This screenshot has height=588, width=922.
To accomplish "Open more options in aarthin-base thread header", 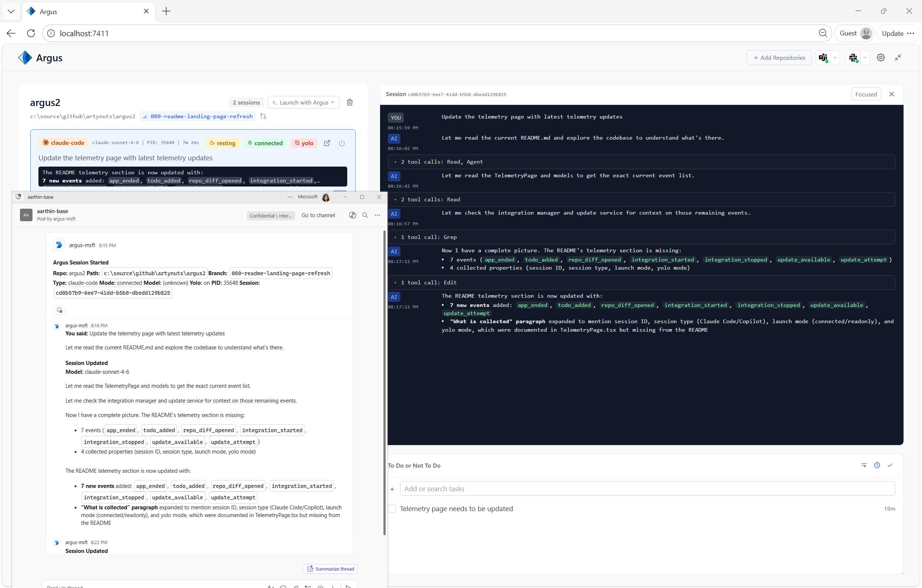I will coord(378,215).
